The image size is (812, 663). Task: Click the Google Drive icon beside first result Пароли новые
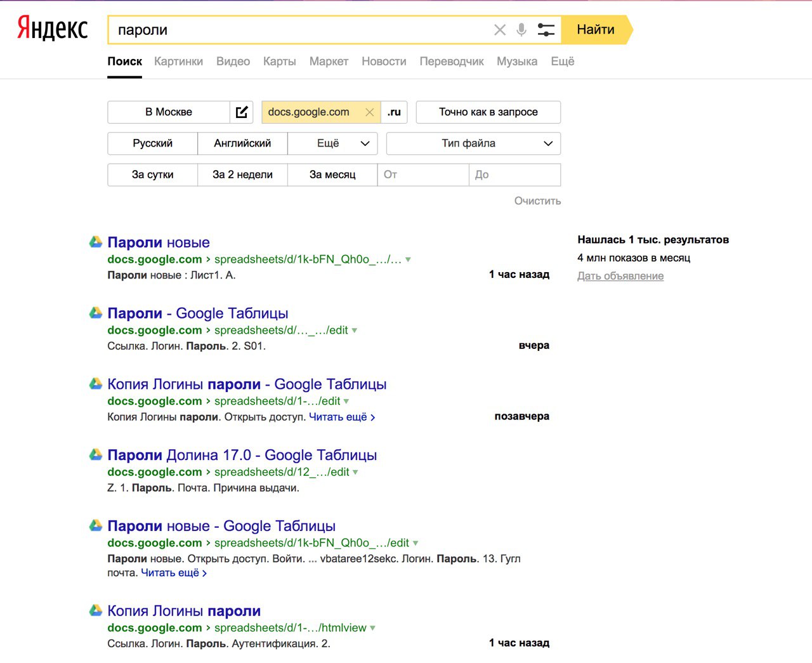click(x=96, y=242)
